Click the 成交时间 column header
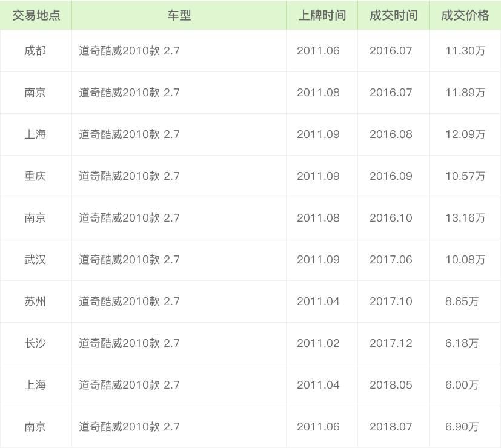The height and width of the screenshot is (448, 501). tap(393, 15)
